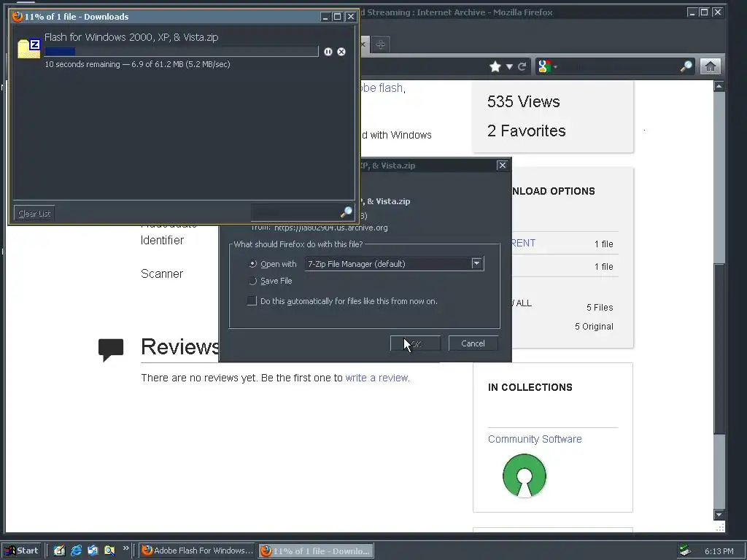Open the Community Software collection logo
Viewport: 747px width, 560px height.
[x=525, y=475]
